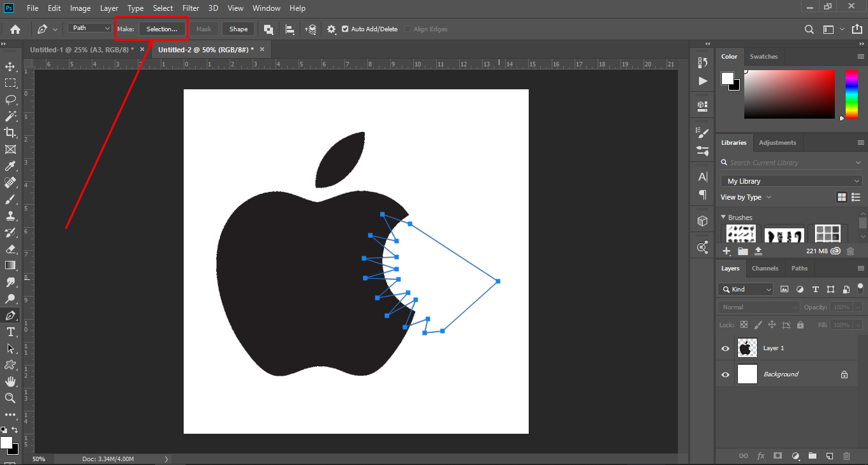This screenshot has height=465, width=868.
Task: Open the Normal blend mode dropdown
Action: pyautogui.click(x=759, y=307)
